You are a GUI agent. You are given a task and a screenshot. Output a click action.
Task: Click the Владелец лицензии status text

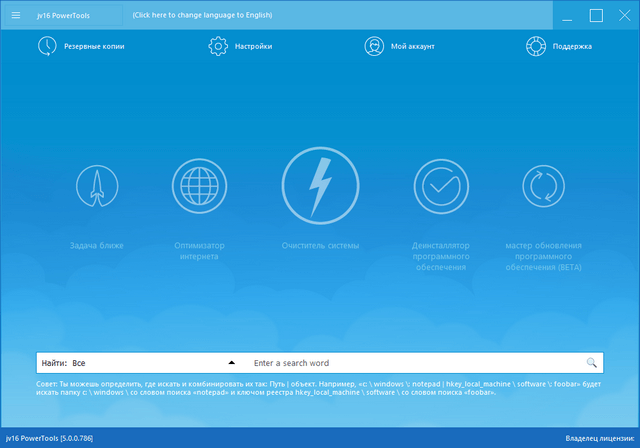pyautogui.click(x=600, y=438)
